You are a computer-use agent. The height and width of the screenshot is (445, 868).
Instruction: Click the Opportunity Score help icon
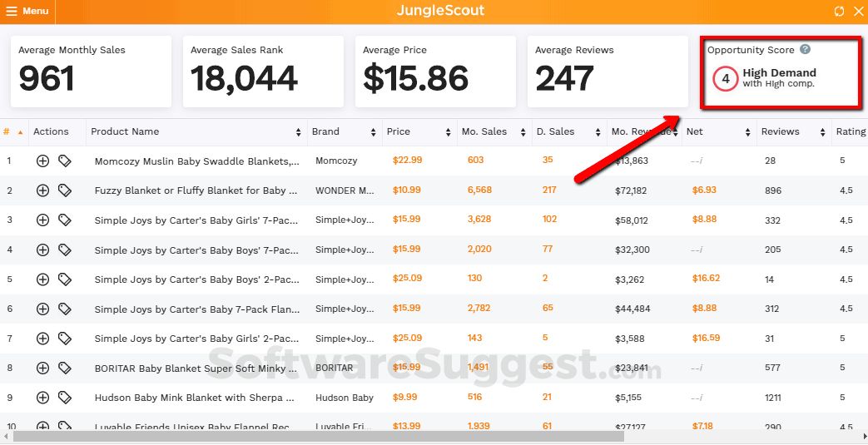point(805,50)
